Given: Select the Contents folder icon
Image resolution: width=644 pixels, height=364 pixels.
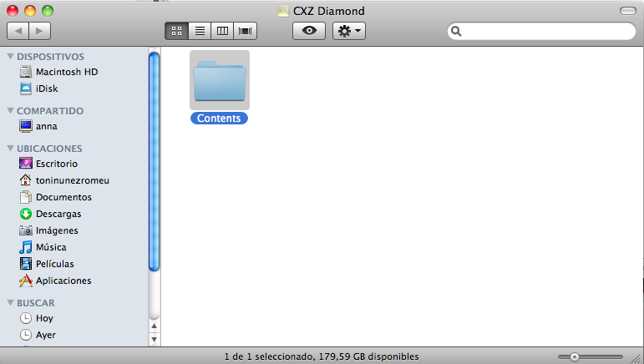Looking at the screenshot, I should coord(220,80).
